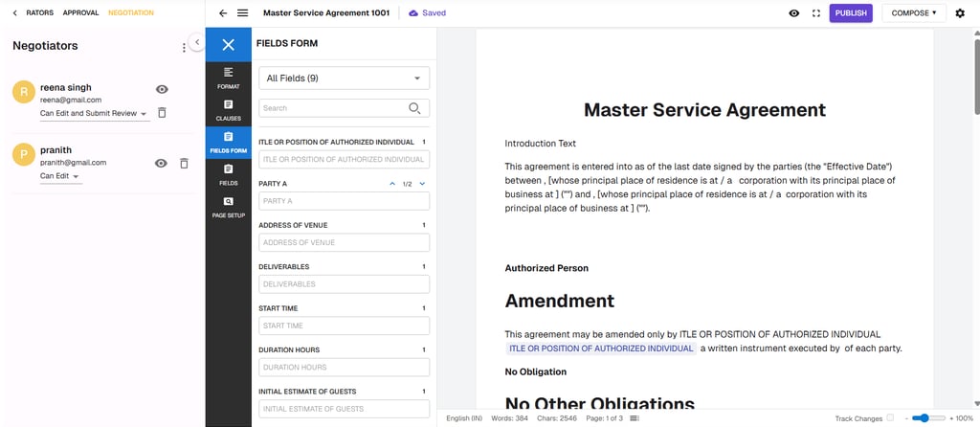Open the All Fields (9) dropdown

[345, 79]
